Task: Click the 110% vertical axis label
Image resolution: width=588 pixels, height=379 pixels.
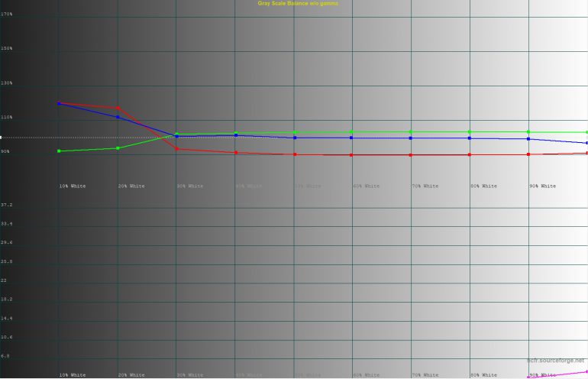Action: (7, 117)
